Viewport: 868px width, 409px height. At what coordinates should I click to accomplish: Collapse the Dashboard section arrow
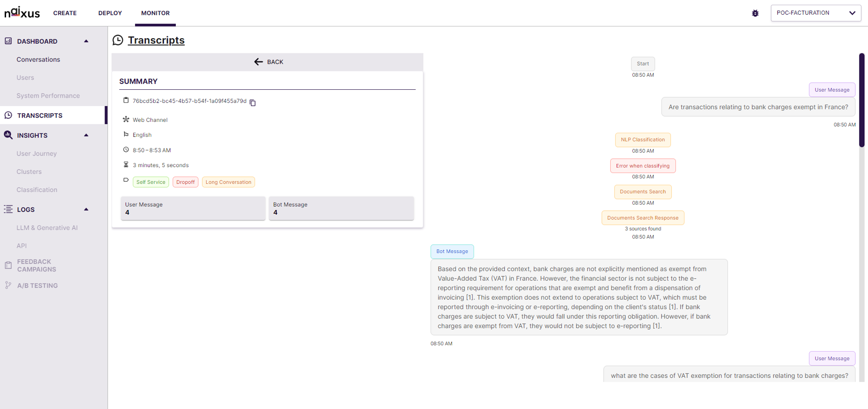[x=86, y=41]
